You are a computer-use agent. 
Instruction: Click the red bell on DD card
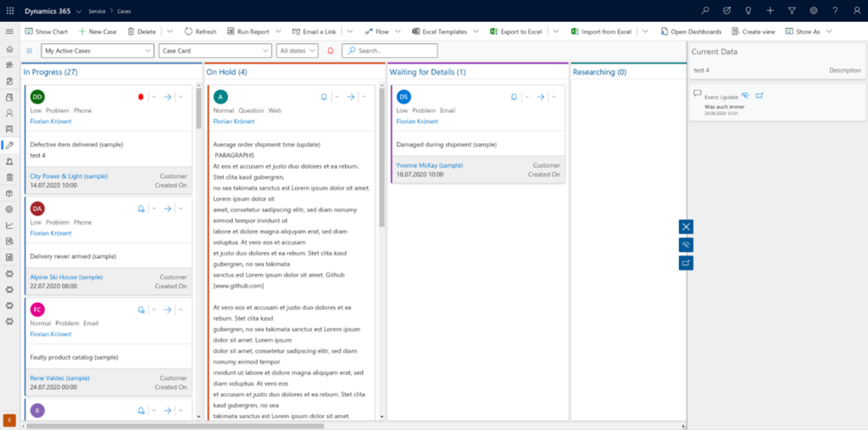click(x=140, y=97)
